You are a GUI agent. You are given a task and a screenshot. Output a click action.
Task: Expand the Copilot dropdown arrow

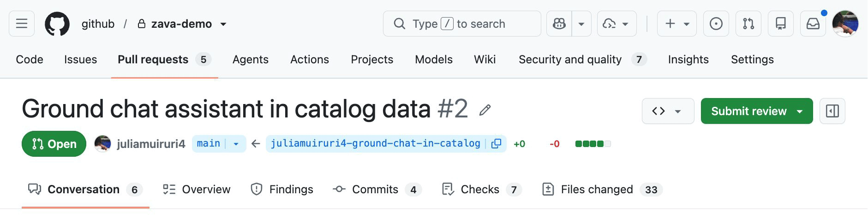tap(581, 24)
